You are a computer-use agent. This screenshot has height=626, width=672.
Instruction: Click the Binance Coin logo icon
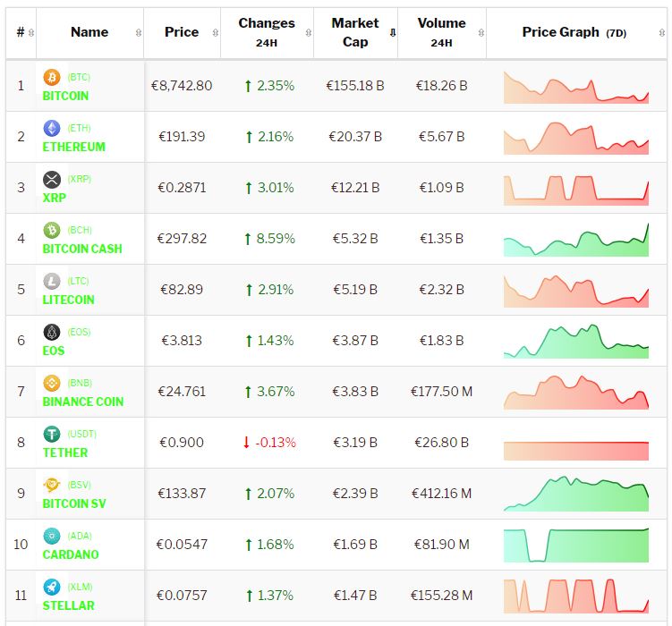click(52, 384)
